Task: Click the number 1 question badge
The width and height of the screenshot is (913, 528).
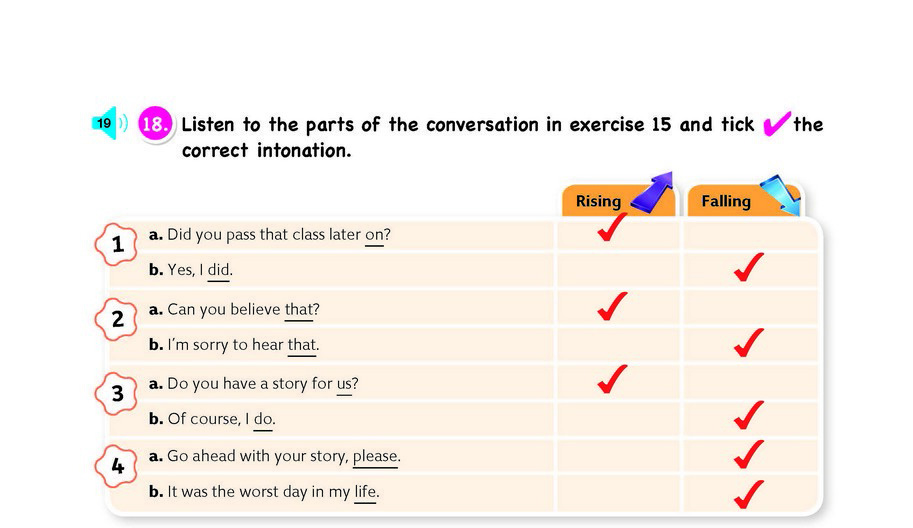Action: pos(116,244)
